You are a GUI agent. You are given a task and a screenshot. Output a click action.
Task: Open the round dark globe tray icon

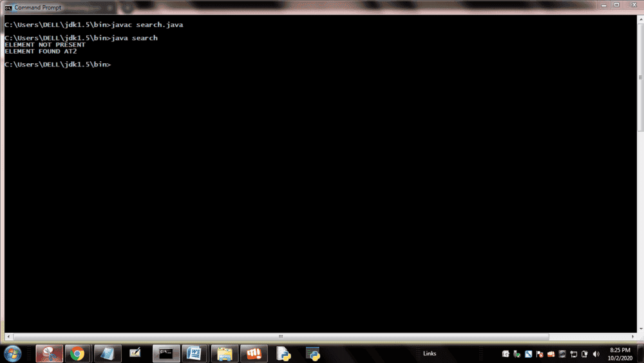tap(562, 354)
